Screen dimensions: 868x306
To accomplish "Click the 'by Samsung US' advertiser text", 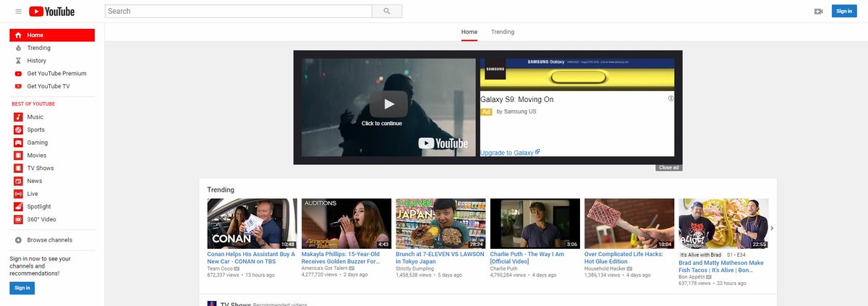I will click(x=516, y=112).
